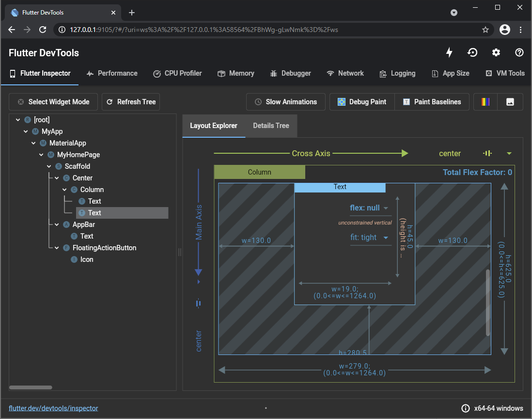Image resolution: width=532 pixels, height=419 pixels.
Task: Bookmark this page with the star icon
Action: (485, 30)
